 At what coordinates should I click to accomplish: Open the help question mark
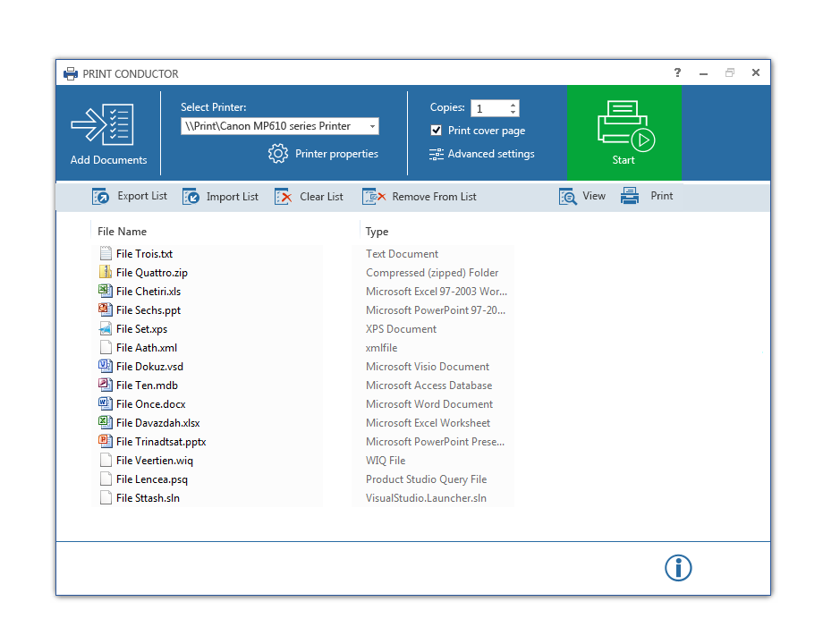click(x=677, y=72)
